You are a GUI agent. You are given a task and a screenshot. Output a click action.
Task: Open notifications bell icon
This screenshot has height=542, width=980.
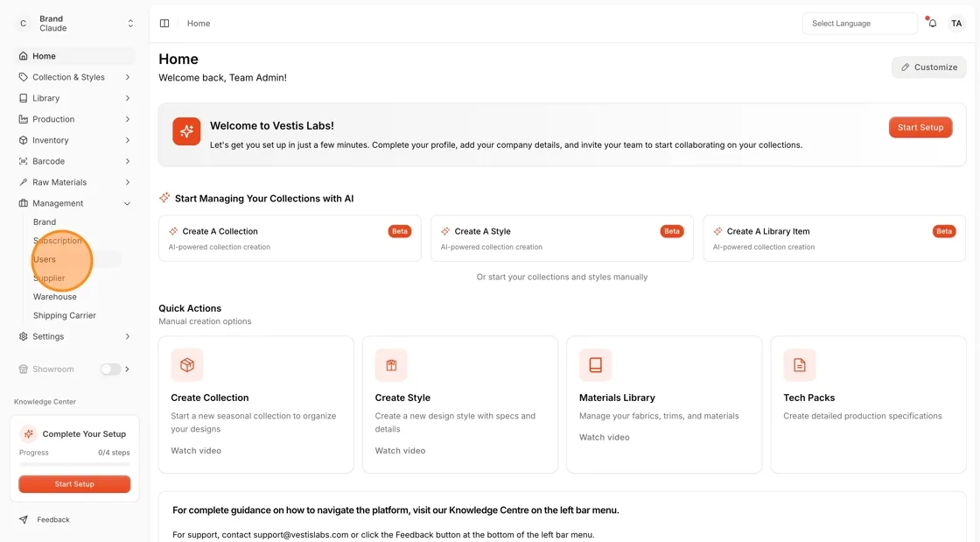pos(933,23)
